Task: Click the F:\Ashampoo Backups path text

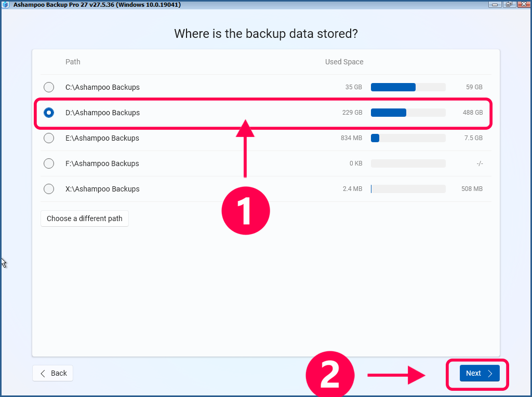Action: pyautogui.click(x=102, y=163)
